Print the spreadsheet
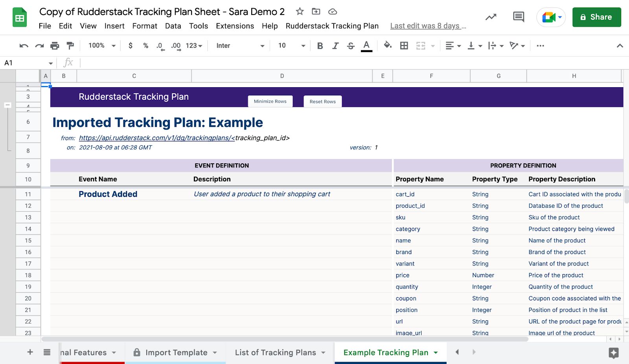 [x=55, y=46]
